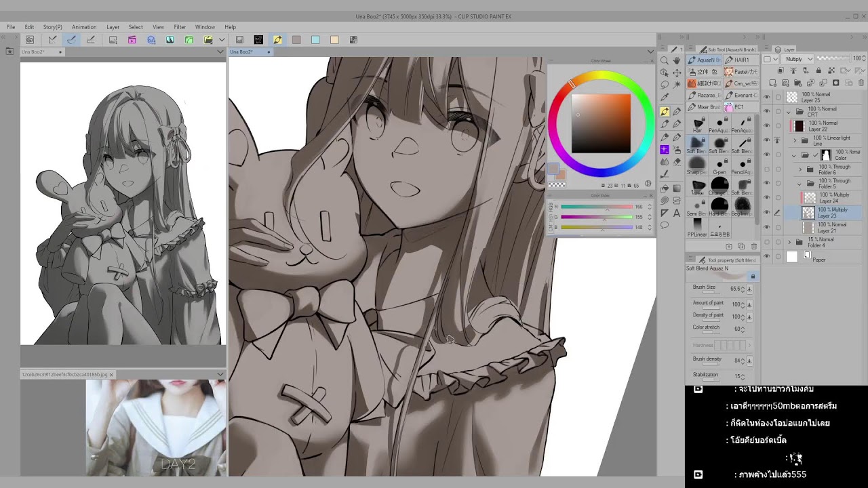Hide the Line folder
The height and width of the screenshot is (488, 868).
click(767, 140)
